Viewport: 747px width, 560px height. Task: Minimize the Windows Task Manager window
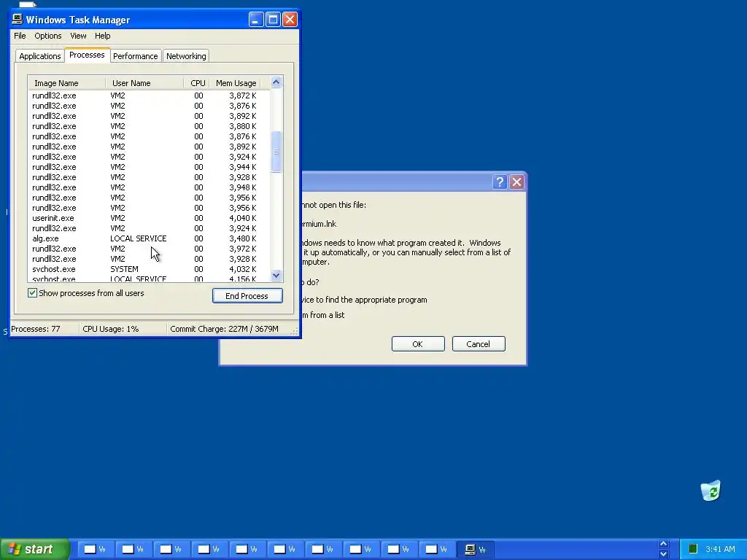256,20
